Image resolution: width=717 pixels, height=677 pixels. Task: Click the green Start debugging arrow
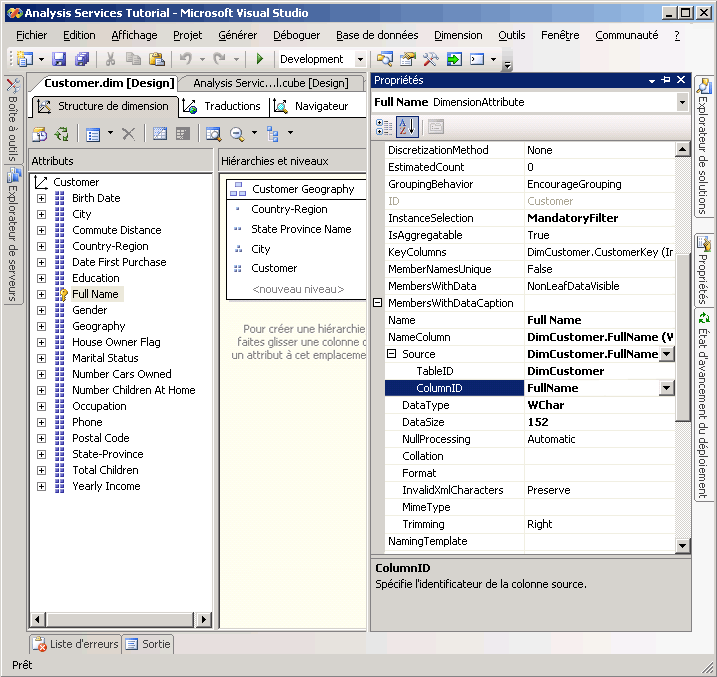click(x=260, y=59)
